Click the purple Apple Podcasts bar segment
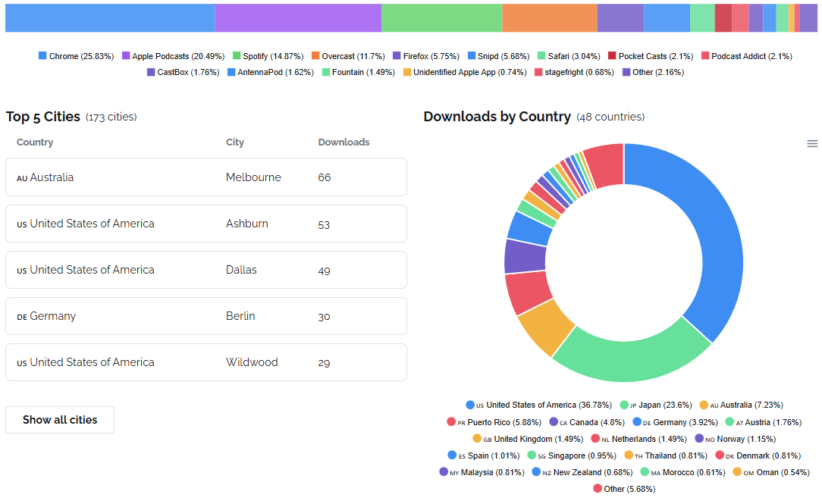Screen dimensions: 822x504 tap(298, 18)
